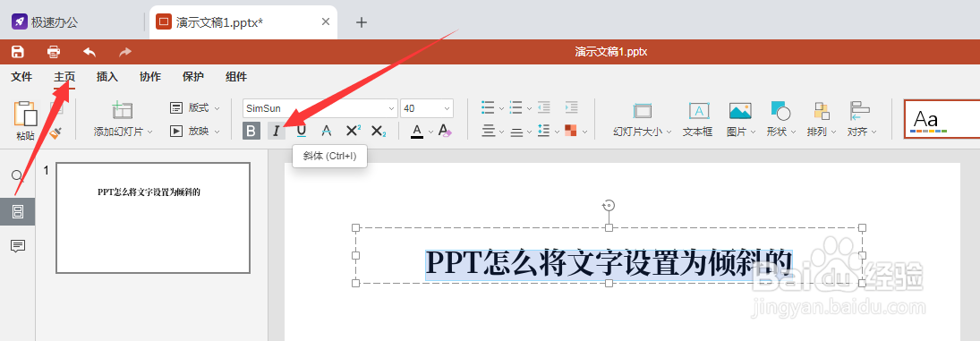Screen dimensions: 980x341
Task: Click the 粘贴 paste label
Action: coord(26,135)
